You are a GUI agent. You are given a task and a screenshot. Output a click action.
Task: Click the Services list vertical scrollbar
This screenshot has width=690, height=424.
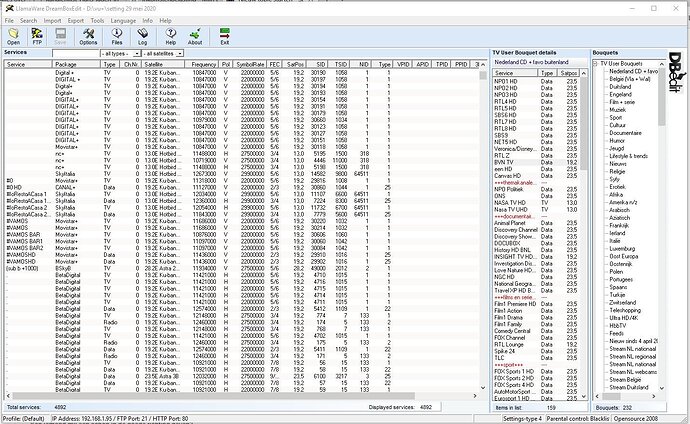(x=483, y=226)
